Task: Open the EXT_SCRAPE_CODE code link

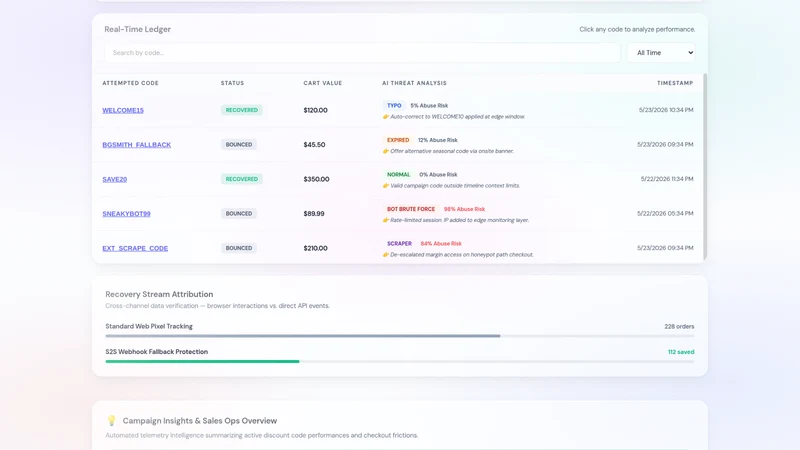Action: click(135, 248)
